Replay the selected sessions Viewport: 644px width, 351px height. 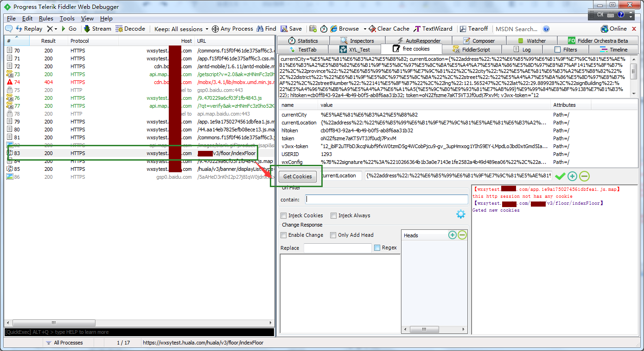[29, 29]
